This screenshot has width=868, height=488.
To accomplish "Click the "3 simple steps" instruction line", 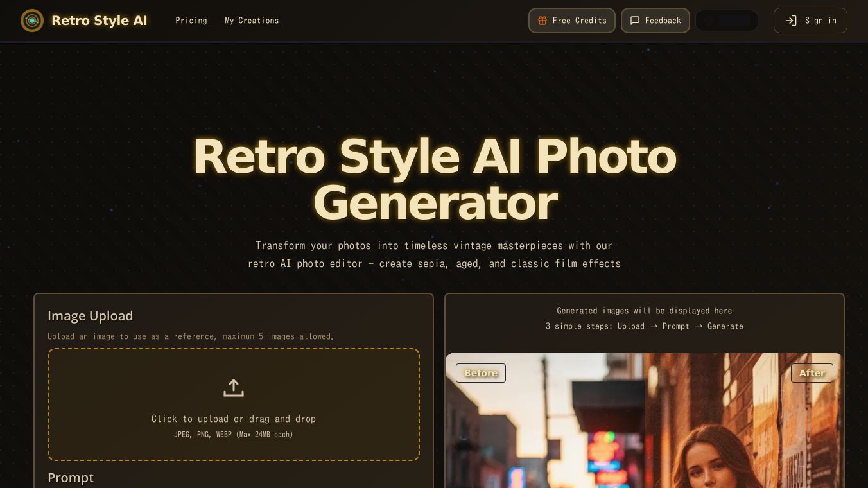I will (x=645, y=326).
